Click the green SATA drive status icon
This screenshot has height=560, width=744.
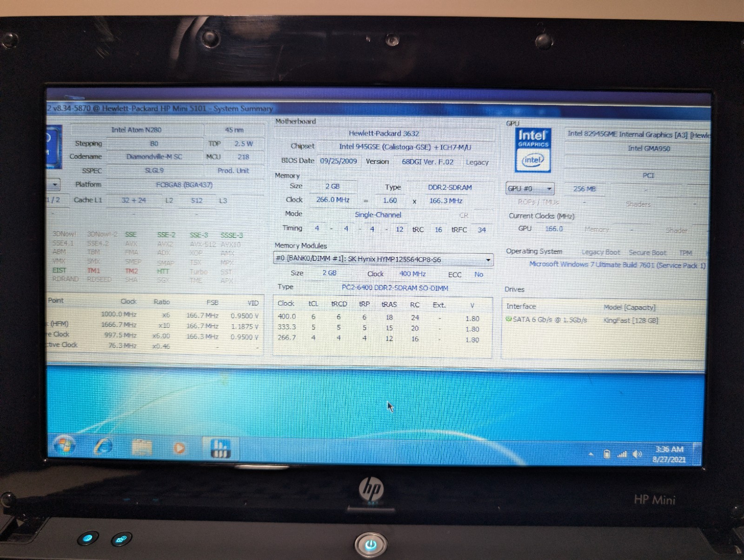(509, 319)
